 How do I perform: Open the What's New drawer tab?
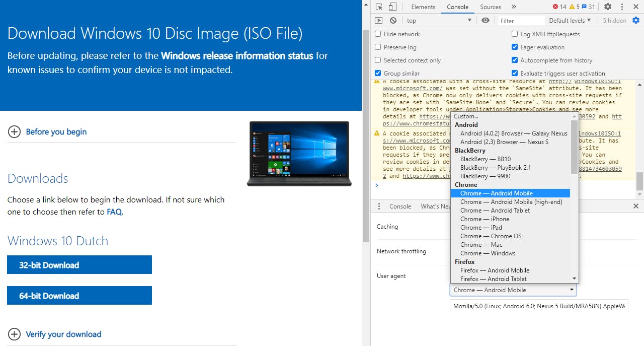[436, 206]
